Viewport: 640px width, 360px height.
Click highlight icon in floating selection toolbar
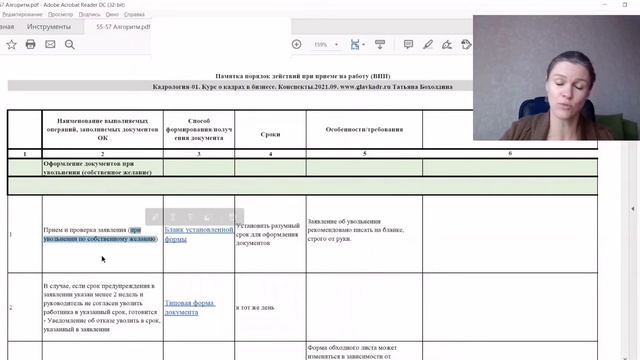[x=155, y=217]
